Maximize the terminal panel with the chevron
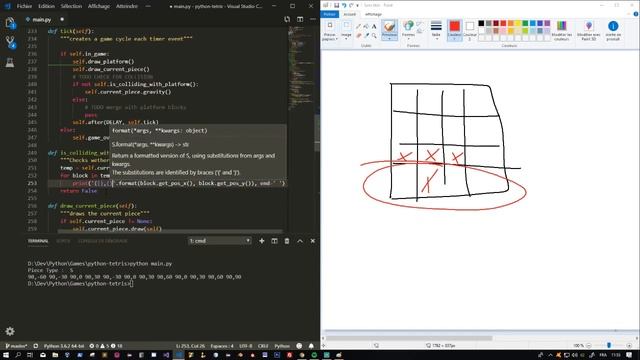Screen dimensions: 640x360 pyautogui.click(x=300, y=241)
